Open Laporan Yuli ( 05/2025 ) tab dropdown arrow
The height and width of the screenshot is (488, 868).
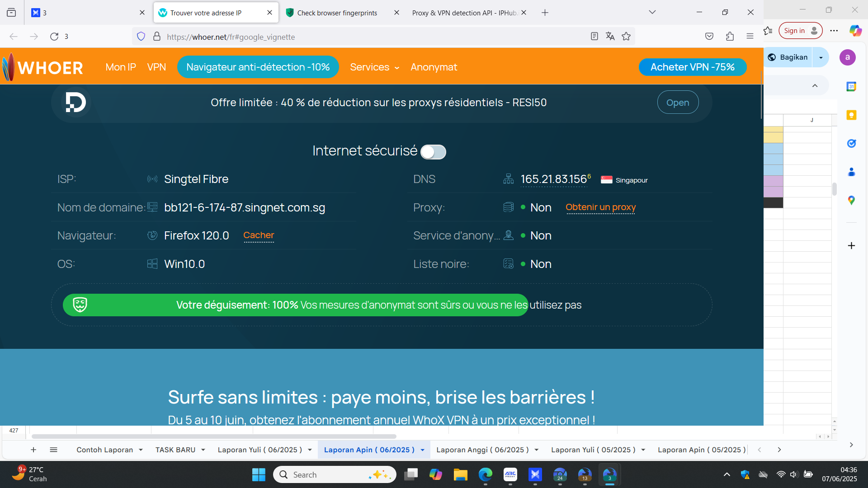643,450
